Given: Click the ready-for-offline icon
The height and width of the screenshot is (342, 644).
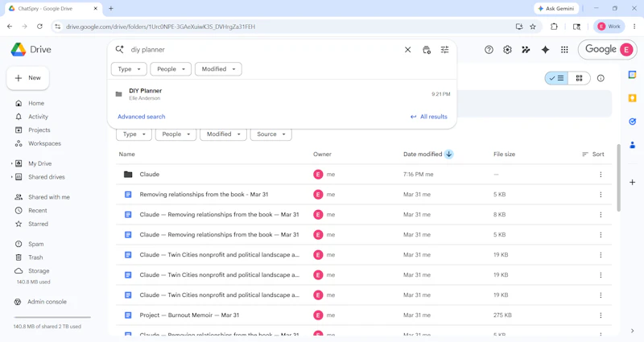Looking at the screenshot, I should 526,50.
